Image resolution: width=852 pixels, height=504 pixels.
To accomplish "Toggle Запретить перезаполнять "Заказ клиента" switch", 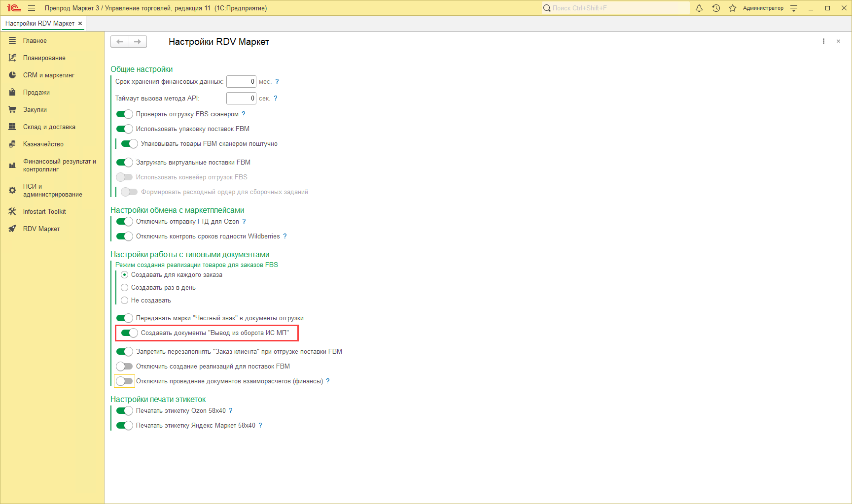I will tap(124, 351).
